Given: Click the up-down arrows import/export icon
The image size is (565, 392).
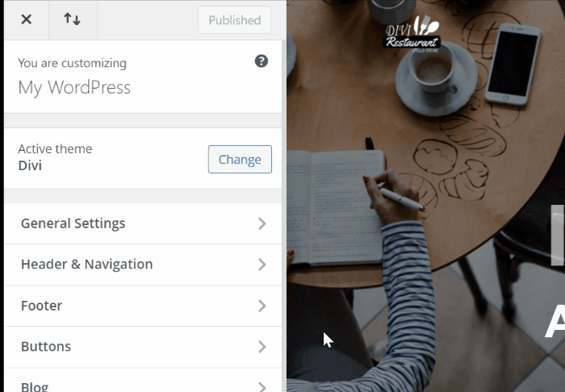Looking at the screenshot, I should [72, 19].
